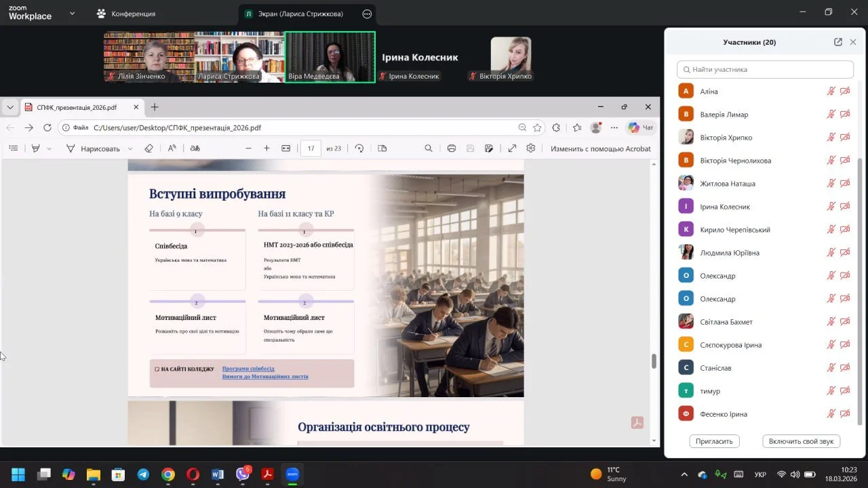Toggle the camera icon for Людмила Юріївна
The image size is (868, 488).
coord(845,253)
